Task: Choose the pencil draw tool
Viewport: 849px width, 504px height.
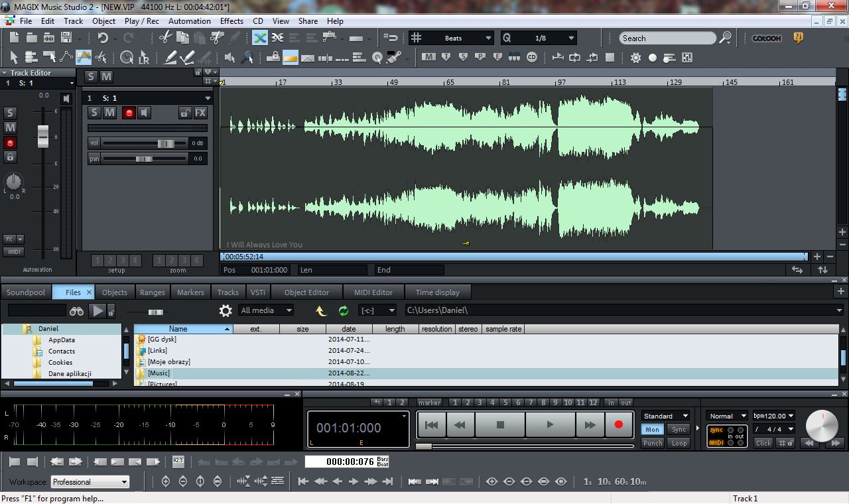Action: pos(170,58)
